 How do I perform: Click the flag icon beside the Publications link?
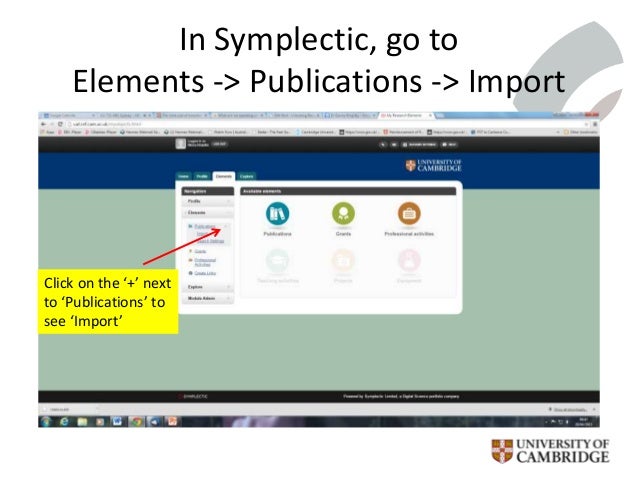click(x=190, y=226)
